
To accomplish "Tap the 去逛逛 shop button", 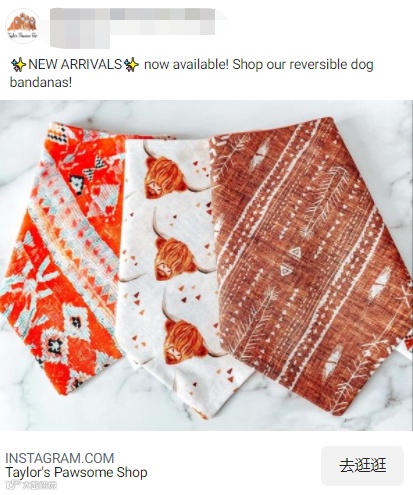I will [x=362, y=466].
